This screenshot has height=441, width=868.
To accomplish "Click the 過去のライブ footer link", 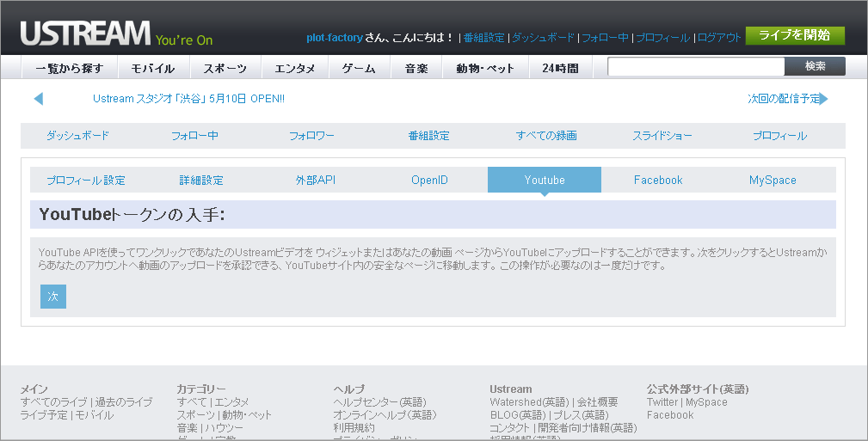I will (x=123, y=402).
